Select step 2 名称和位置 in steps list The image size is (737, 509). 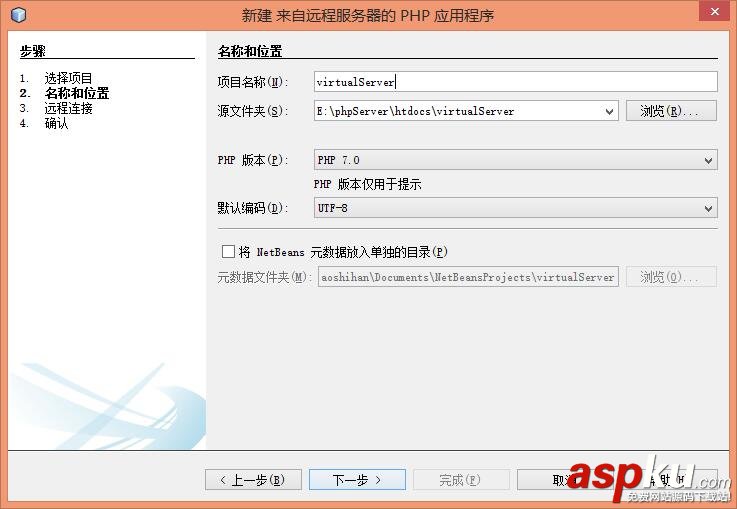pyautogui.click(x=77, y=93)
